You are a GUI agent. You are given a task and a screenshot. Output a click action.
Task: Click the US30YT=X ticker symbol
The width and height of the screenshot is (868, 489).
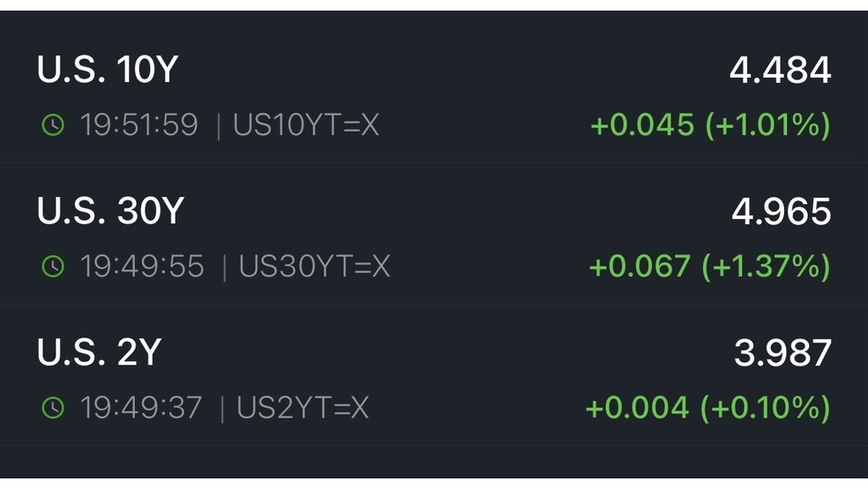tap(314, 267)
